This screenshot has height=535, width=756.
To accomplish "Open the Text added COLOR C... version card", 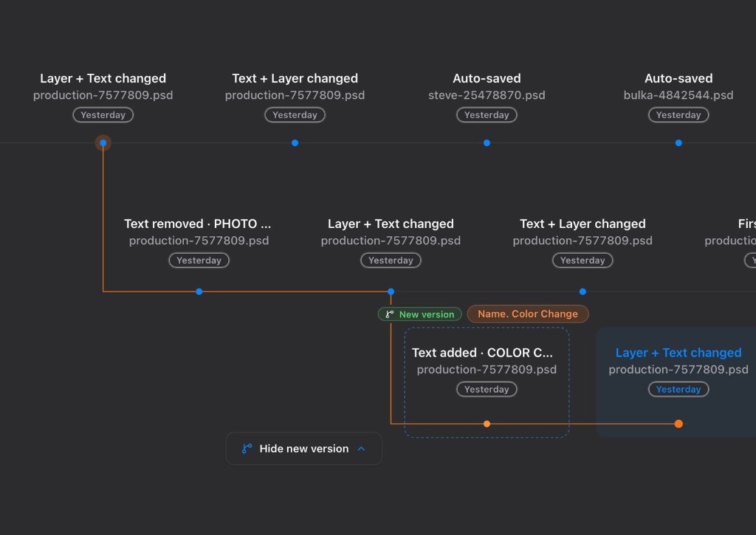I will coord(487,382).
